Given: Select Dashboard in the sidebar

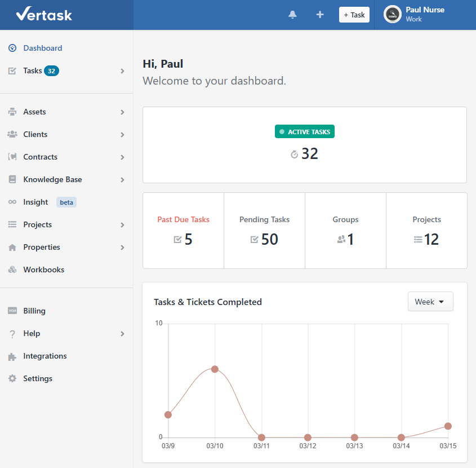Looking at the screenshot, I should pyautogui.click(x=42, y=48).
